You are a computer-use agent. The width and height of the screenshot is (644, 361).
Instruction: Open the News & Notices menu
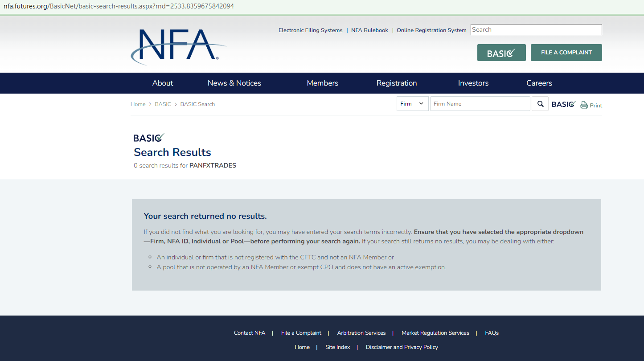point(234,83)
